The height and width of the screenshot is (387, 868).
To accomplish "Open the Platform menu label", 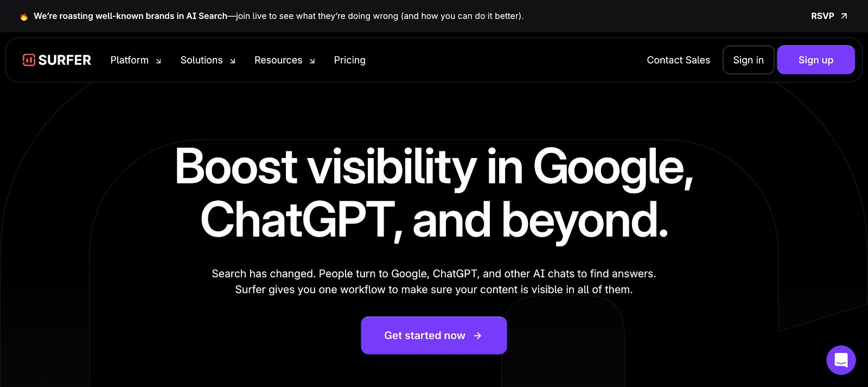I will coord(129,60).
